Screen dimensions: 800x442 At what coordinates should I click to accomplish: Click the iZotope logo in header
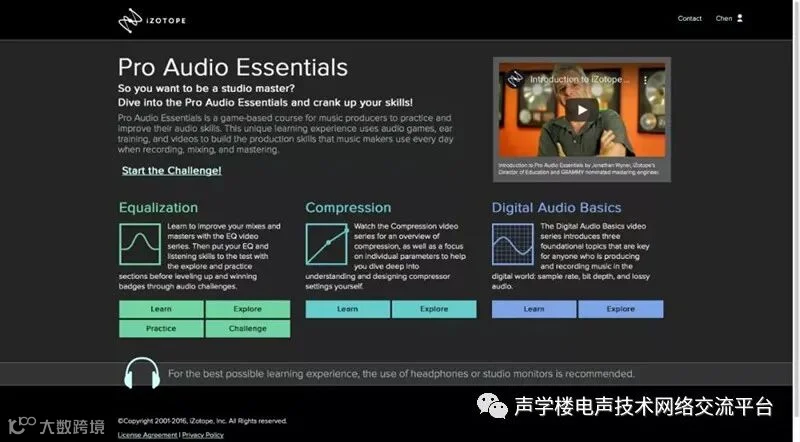tap(152, 20)
